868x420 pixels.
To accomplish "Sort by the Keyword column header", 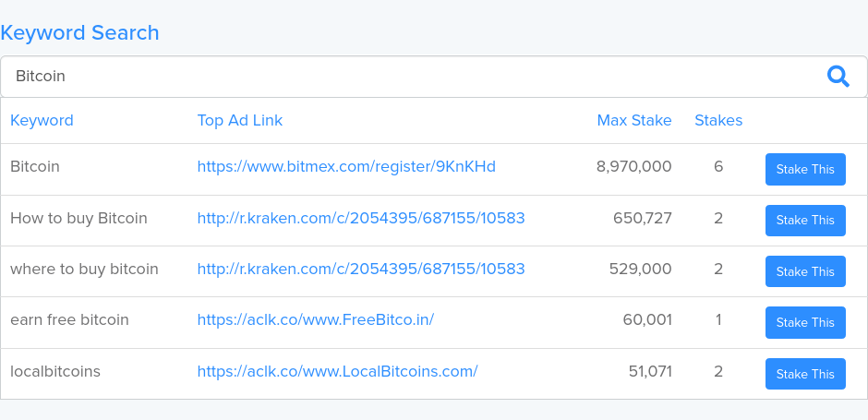I will tap(42, 121).
